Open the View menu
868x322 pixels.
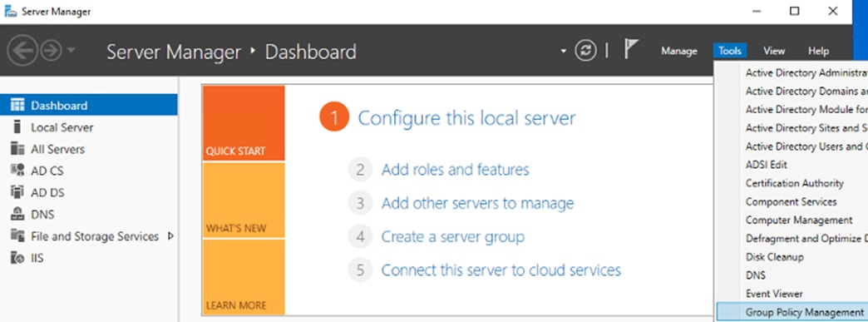774,51
